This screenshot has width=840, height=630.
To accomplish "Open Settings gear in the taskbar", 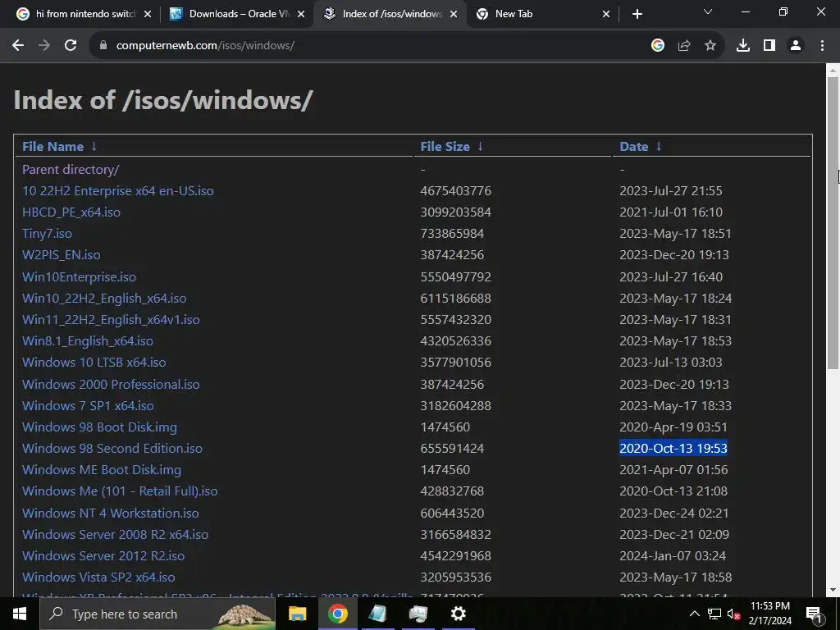I will 458,614.
